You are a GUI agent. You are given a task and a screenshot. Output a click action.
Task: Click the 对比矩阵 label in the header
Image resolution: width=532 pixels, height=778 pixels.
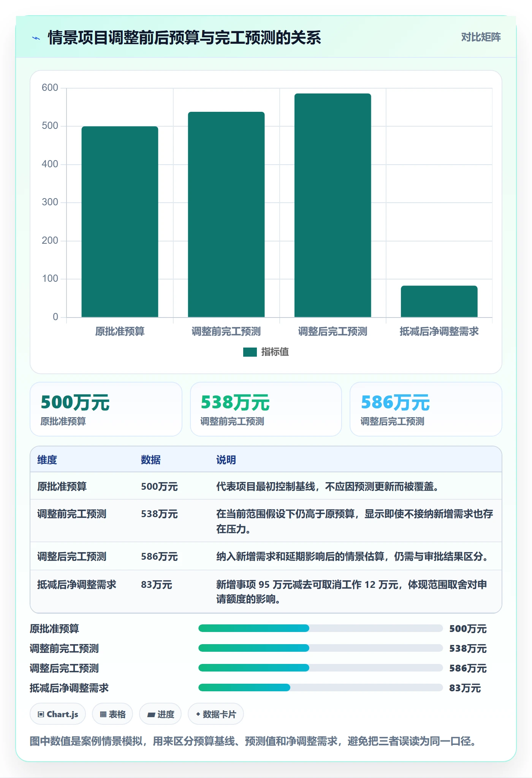click(481, 37)
